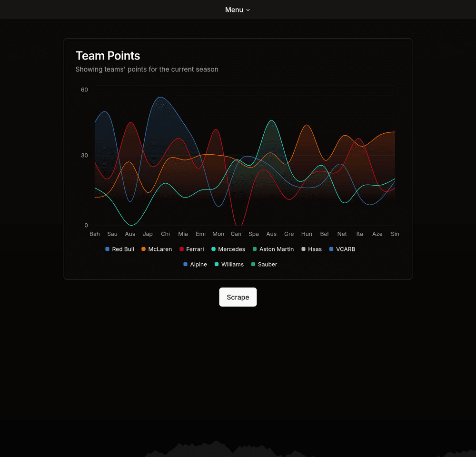Toggle the Red Bull series off
Screen dimensions: 476x457
[x=119, y=249]
